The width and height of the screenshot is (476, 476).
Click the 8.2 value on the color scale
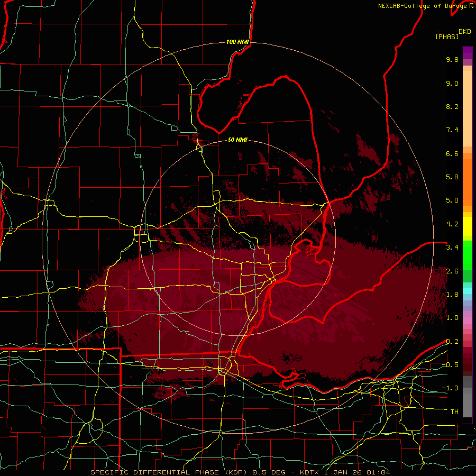click(x=452, y=106)
